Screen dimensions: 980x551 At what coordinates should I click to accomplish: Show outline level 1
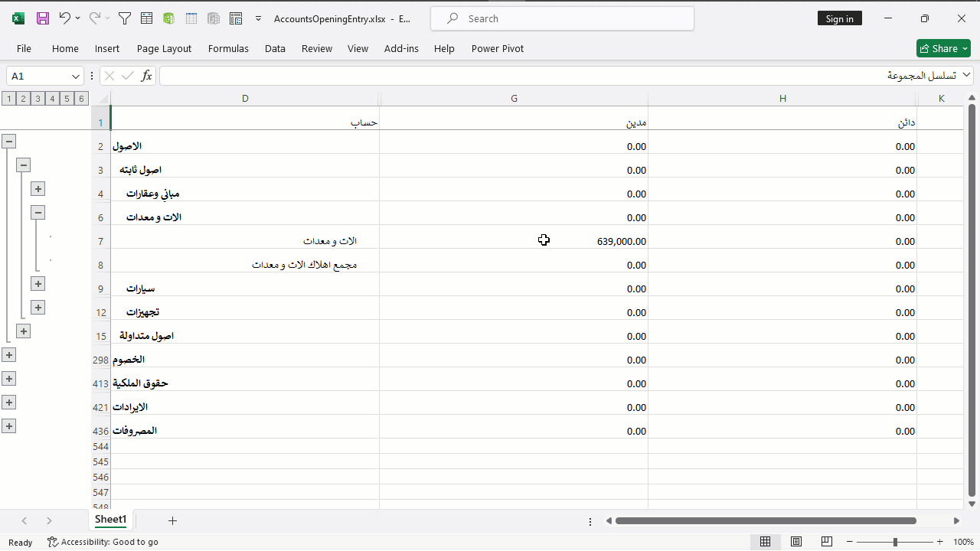(8, 99)
